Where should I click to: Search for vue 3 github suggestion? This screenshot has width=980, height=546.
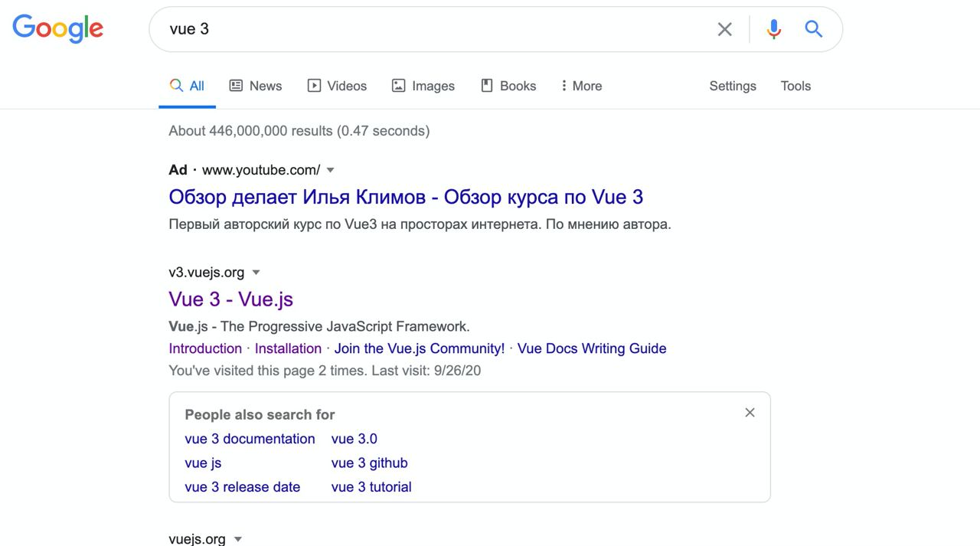coord(369,463)
